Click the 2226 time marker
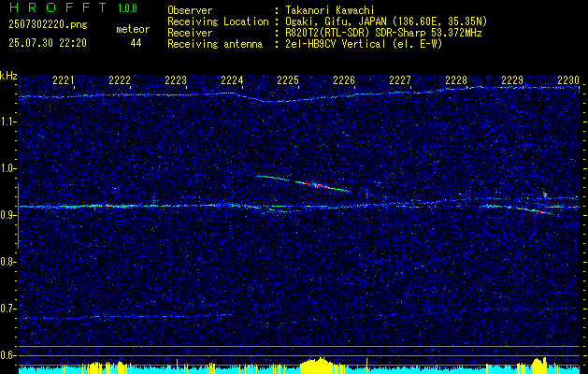 (x=344, y=80)
